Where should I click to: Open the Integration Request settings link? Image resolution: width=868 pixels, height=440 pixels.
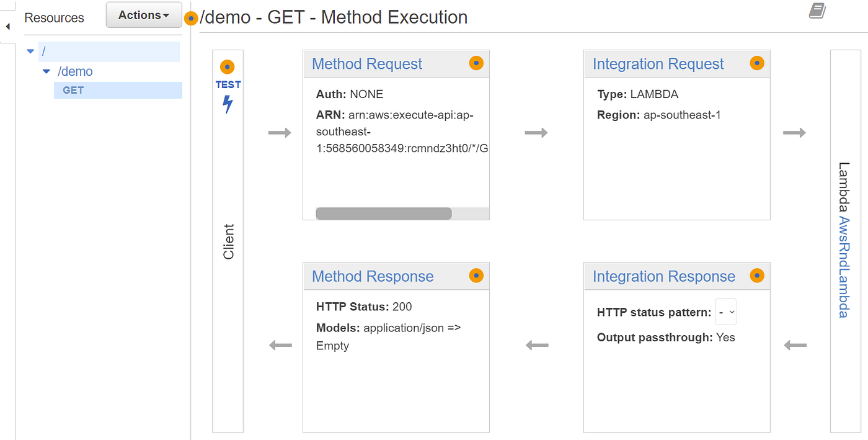(x=658, y=64)
